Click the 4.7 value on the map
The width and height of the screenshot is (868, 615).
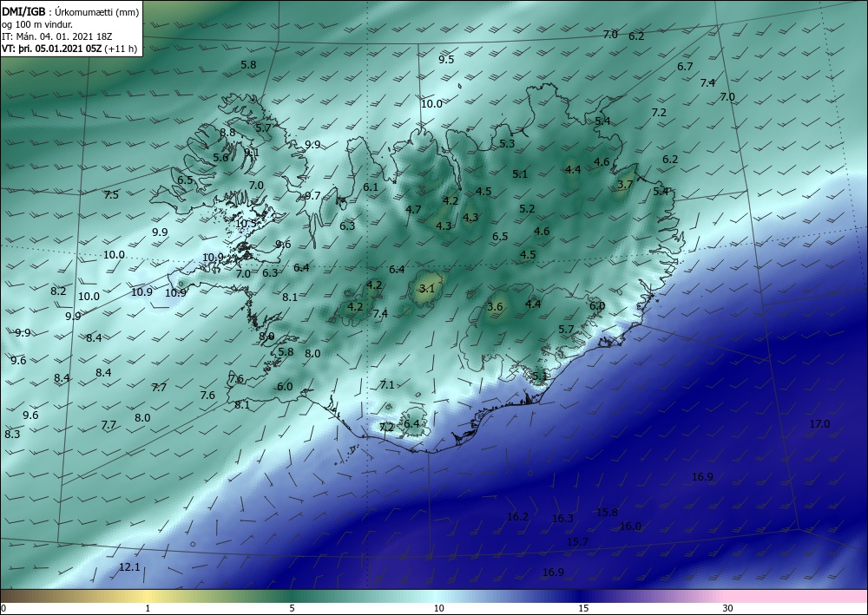413,209
